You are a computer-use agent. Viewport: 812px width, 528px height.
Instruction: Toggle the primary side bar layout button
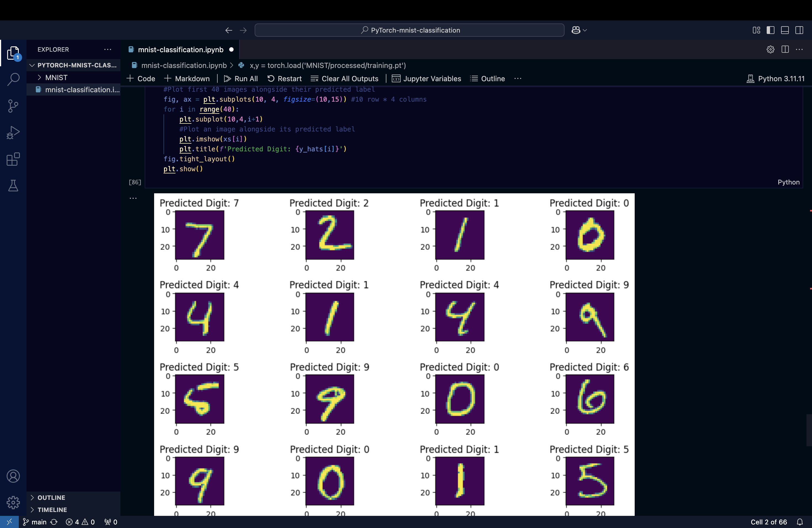770,30
